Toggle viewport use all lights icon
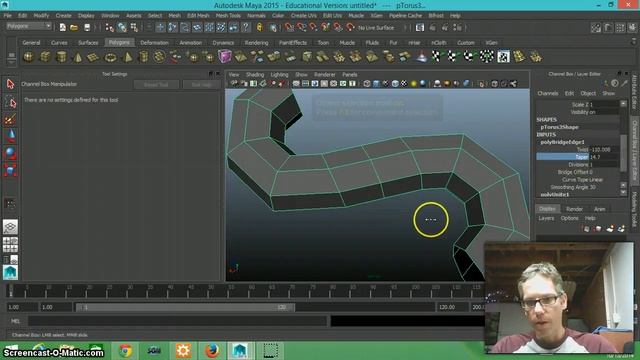This screenshot has height=360, width=640. click(414, 84)
